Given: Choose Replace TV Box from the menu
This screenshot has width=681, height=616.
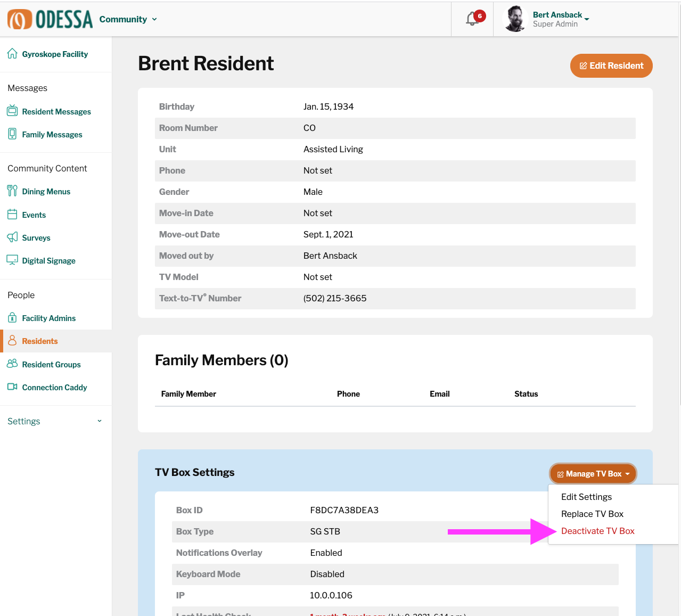Looking at the screenshot, I should click(x=592, y=514).
